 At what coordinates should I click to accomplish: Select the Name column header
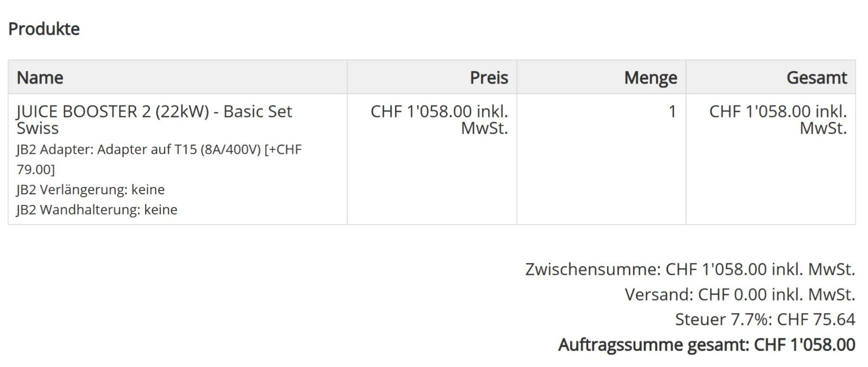pos(40,78)
